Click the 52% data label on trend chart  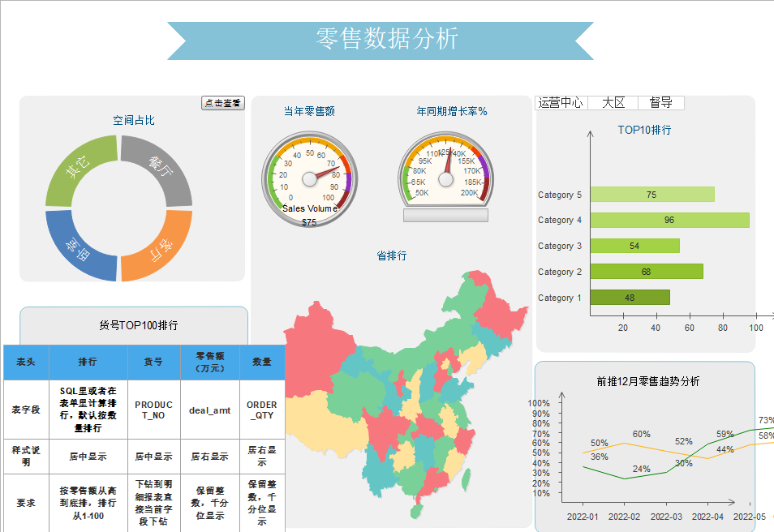684,441
